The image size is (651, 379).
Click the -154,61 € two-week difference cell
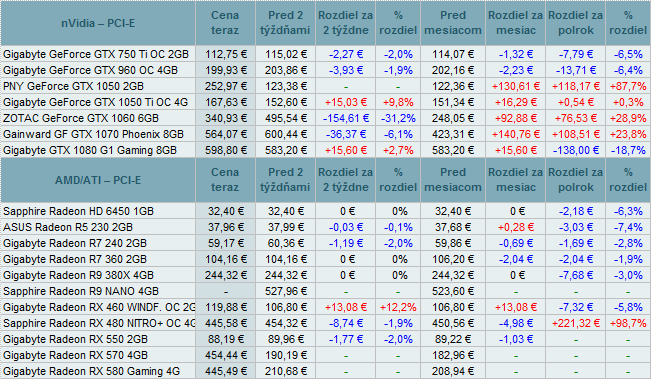click(346, 118)
